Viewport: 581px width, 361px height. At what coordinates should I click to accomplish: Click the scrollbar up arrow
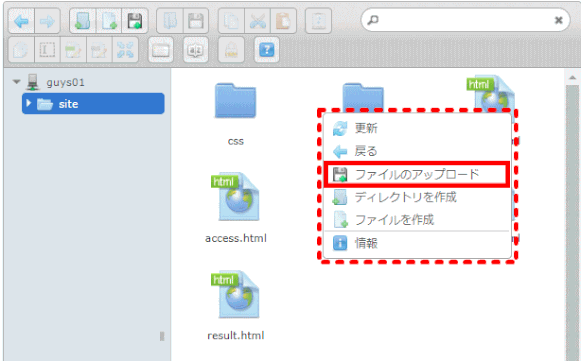click(x=572, y=77)
